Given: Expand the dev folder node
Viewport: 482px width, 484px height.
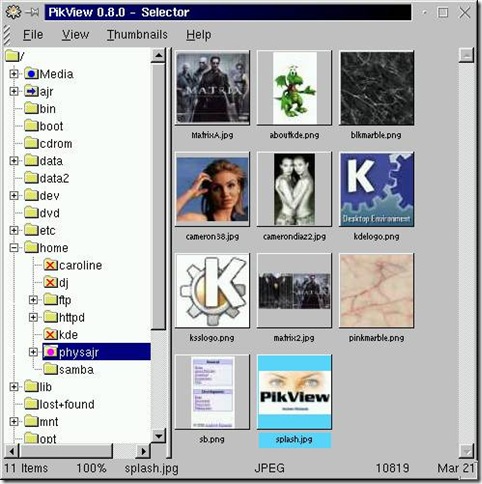Looking at the screenshot, I should [14, 195].
